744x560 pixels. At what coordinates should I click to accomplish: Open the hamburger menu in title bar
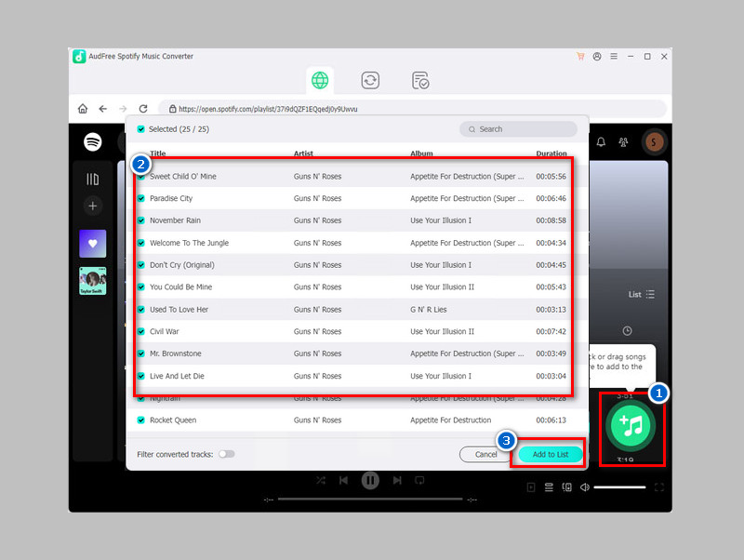[x=614, y=56]
